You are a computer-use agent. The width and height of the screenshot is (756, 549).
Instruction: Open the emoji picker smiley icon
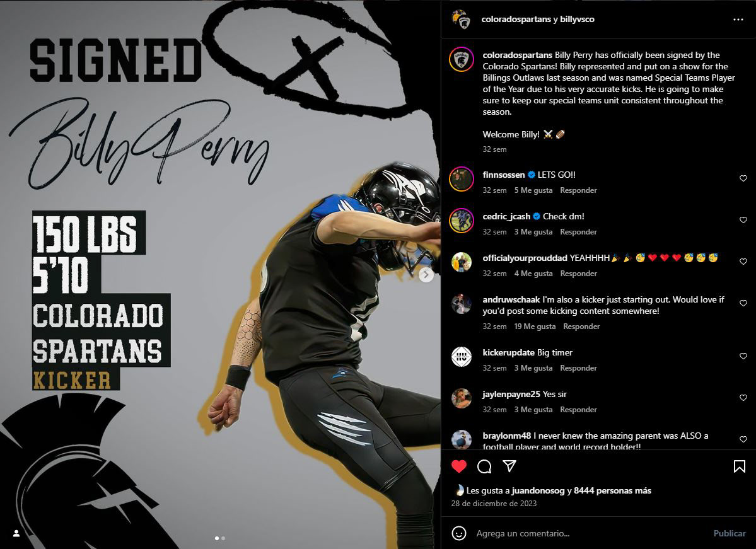pos(459,533)
